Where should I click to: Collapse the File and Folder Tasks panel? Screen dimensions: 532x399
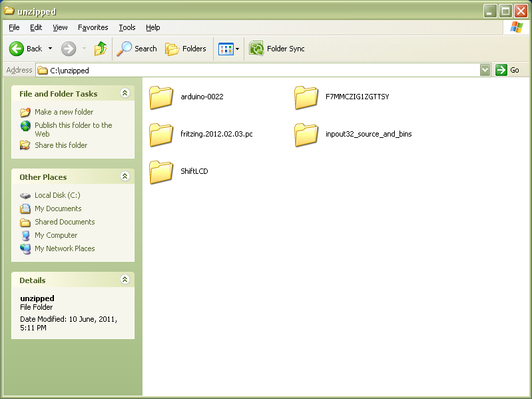pos(125,93)
